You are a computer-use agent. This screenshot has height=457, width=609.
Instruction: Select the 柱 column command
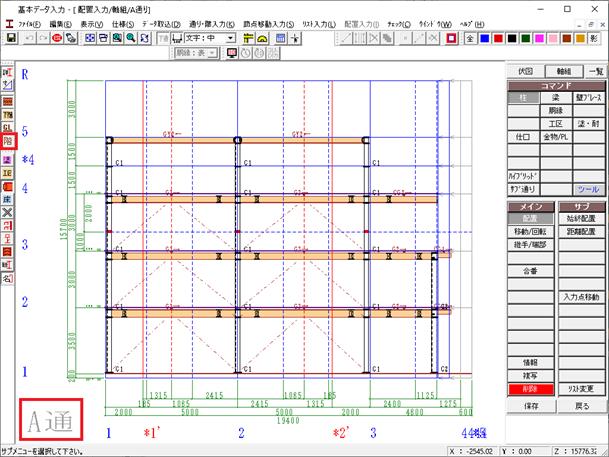[523, 97]
